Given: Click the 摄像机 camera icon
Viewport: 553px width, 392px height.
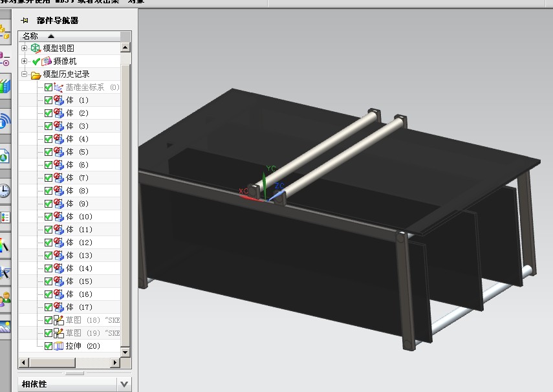Looking at the screenshot, I should point(47,61).
